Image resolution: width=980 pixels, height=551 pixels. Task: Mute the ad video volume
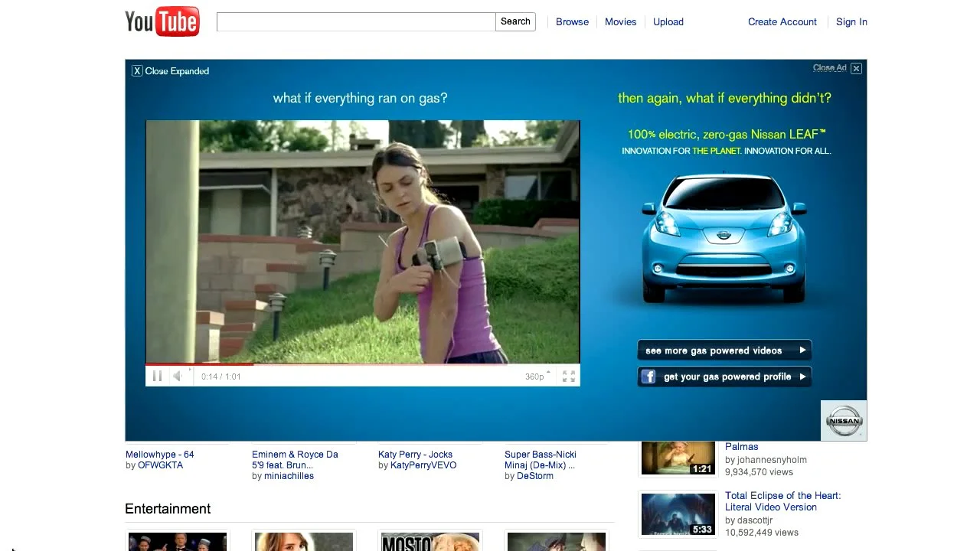(x=178, y=376)
